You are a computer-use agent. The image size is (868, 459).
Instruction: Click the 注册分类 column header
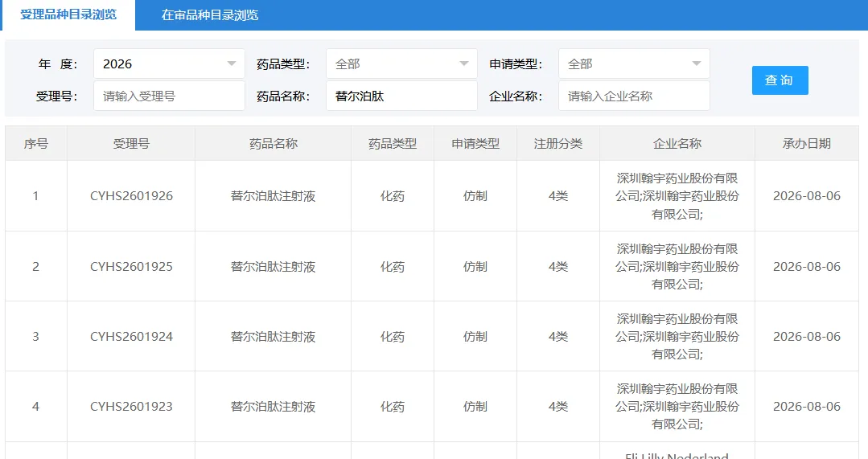(558, 144)
